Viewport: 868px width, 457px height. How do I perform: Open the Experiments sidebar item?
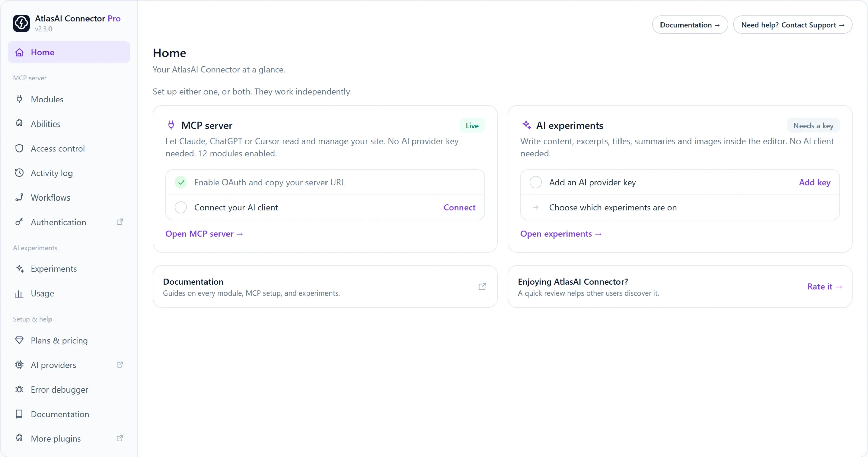point(69,269)
